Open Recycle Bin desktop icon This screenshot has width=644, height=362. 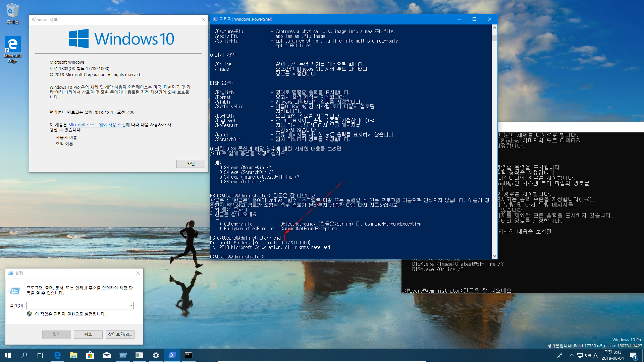point(12,14)
